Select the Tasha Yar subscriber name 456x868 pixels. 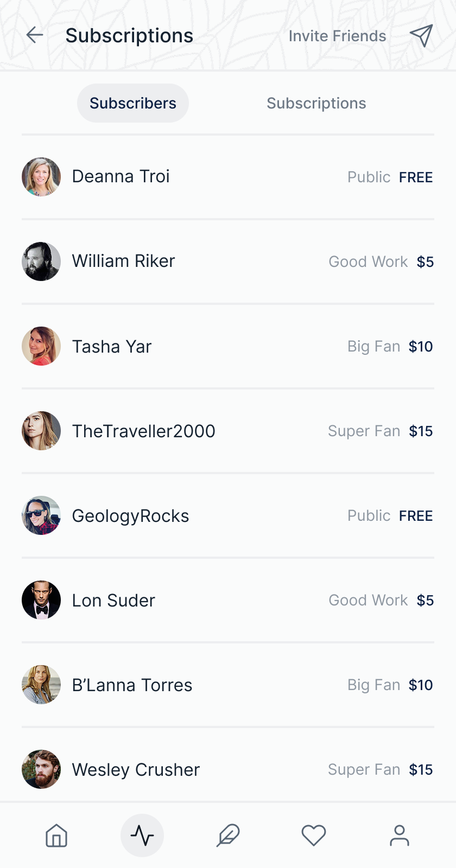coord(112,347)
